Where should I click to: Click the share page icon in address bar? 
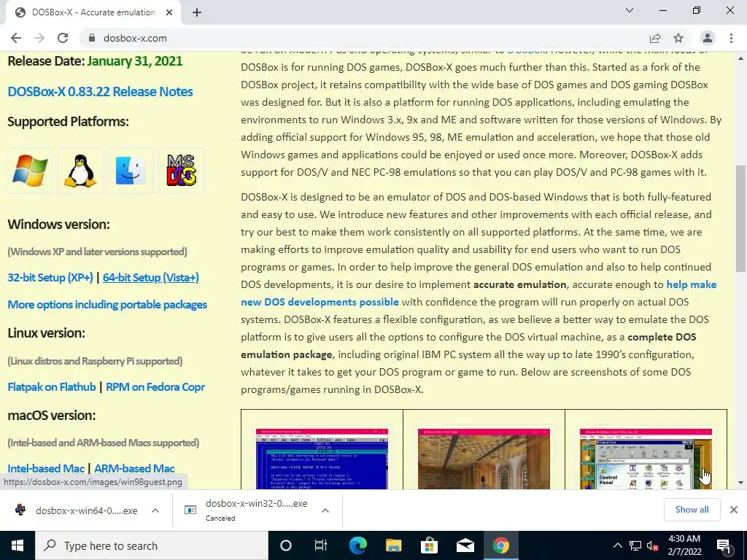[655, 38]
